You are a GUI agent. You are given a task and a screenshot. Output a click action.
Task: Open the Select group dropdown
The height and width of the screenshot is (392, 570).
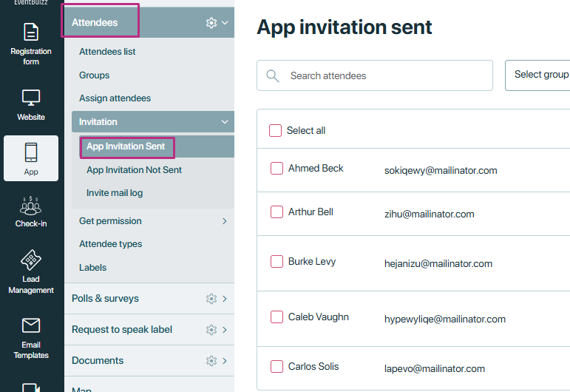tap(537, 75)
